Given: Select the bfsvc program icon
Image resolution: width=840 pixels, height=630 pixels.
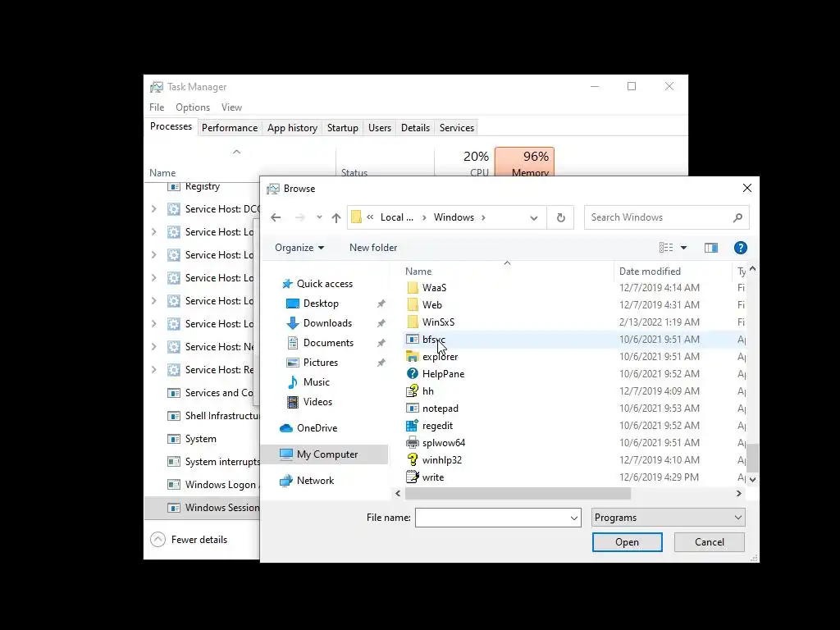Looking at the screenshot, I should 413,339.
